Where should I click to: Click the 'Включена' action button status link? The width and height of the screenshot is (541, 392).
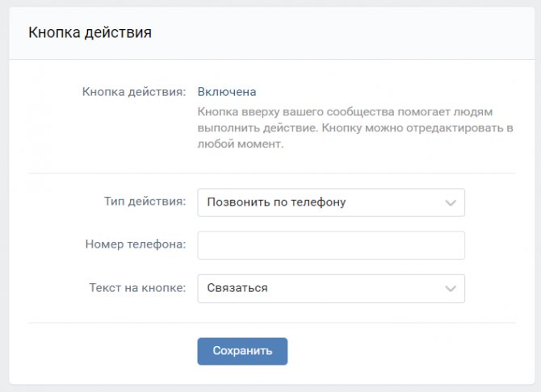(x=227, y=92)
